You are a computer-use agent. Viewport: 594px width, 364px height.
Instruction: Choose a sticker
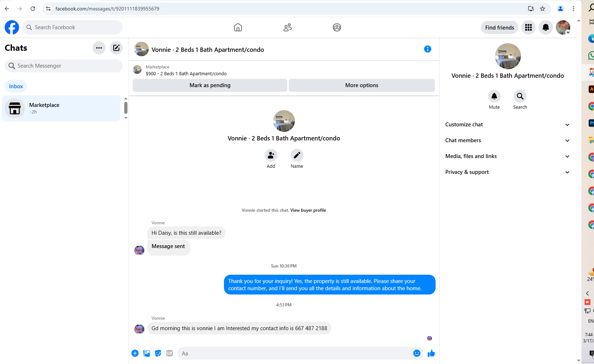click(158, 353)
